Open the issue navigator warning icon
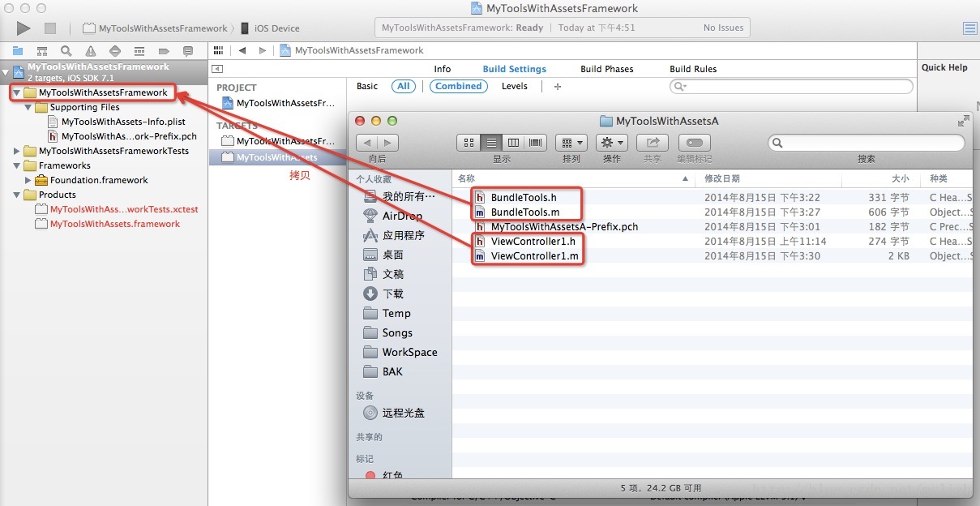 91,51
